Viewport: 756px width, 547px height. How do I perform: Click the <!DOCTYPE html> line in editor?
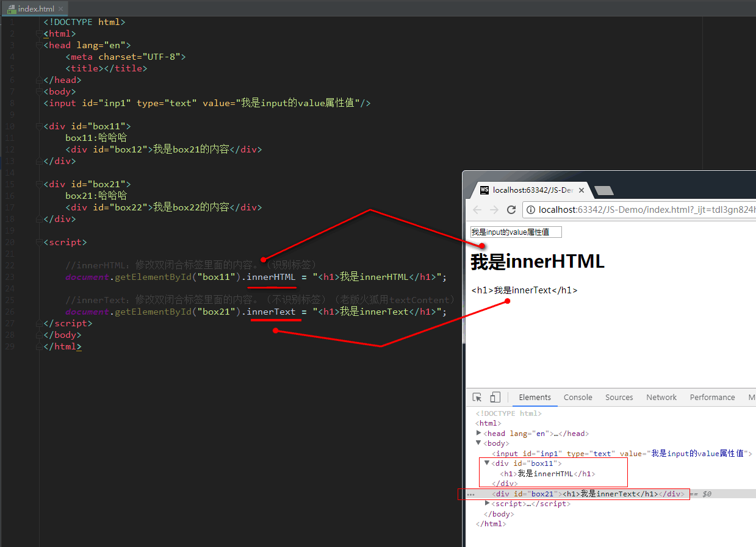click(x=84, y=22)
